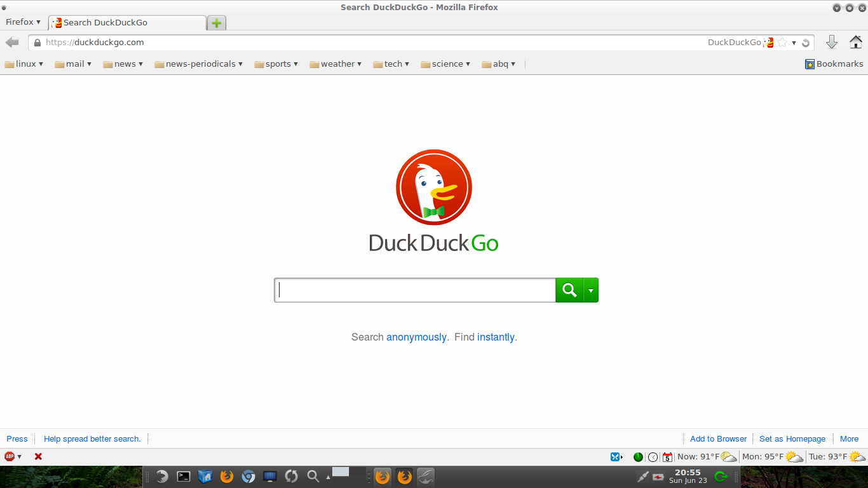
Task: Click the battery tray icon
Action: click(658, 477)
